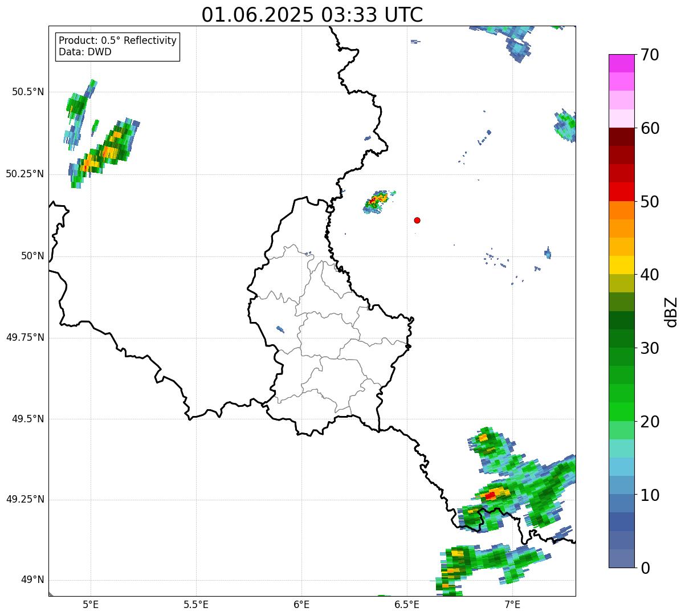Screen dimensions: 685x616
Task: Pick the darkest maroon swatch just below 60
Action: 621,137
